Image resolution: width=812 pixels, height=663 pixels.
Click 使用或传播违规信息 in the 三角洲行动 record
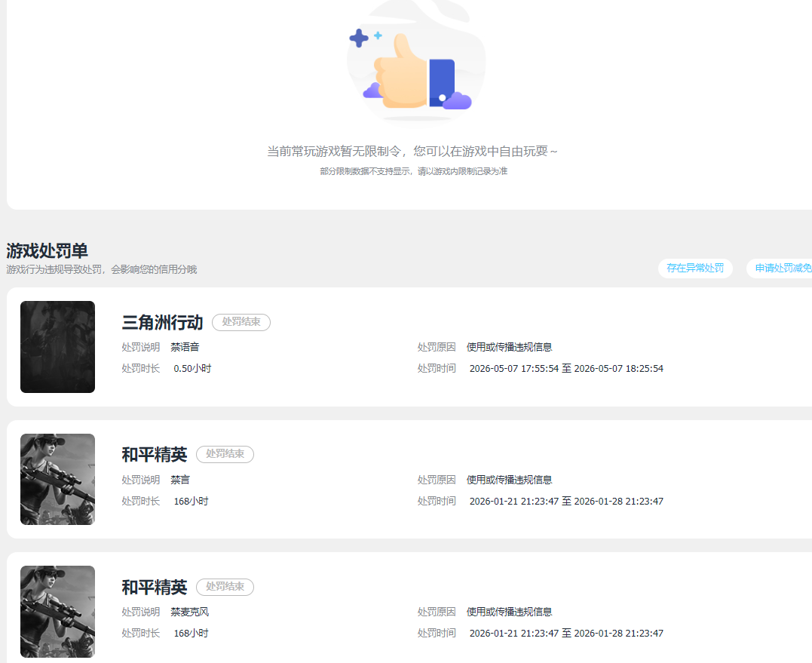click(509, 347)
